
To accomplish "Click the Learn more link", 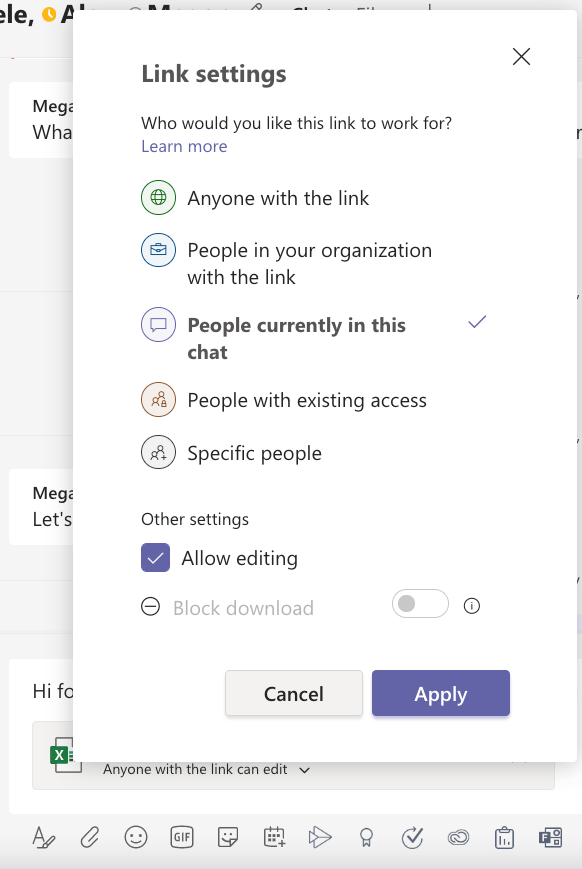I will (184, 146).
